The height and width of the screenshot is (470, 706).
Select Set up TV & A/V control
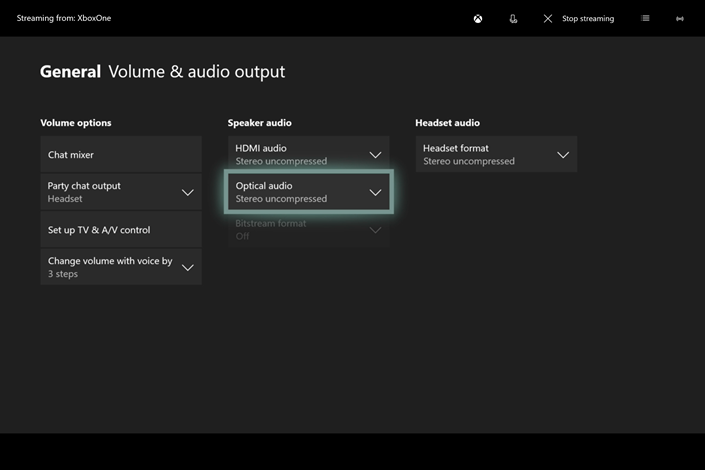click(x=121, y=230)
